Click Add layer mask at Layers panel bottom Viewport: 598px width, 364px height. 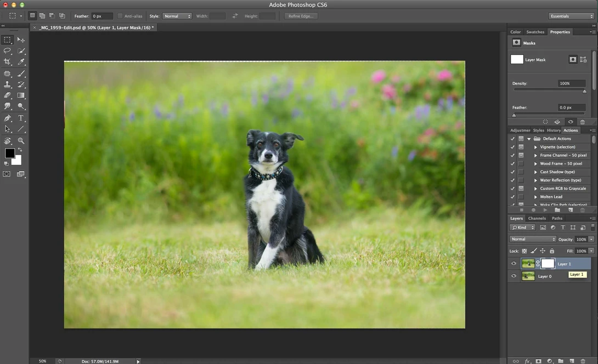point(538,361)
